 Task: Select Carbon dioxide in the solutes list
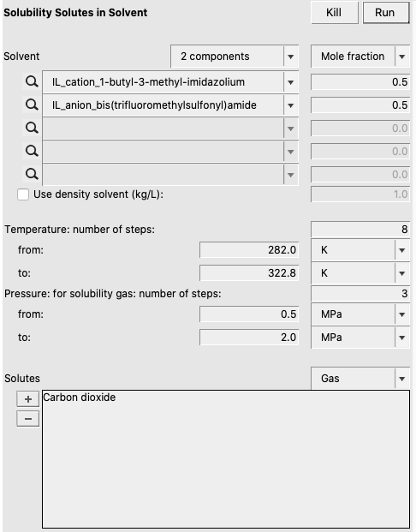pos(80,398)
